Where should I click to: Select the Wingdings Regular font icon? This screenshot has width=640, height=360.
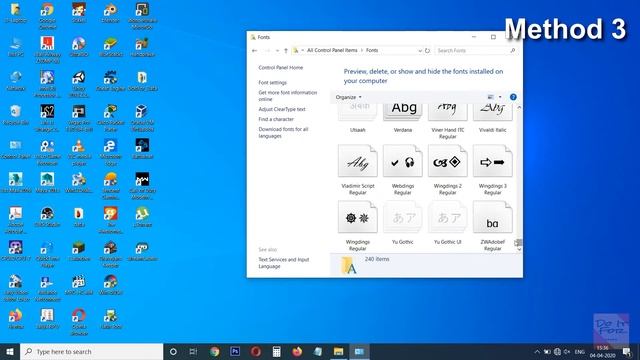[x=358, y=217]
